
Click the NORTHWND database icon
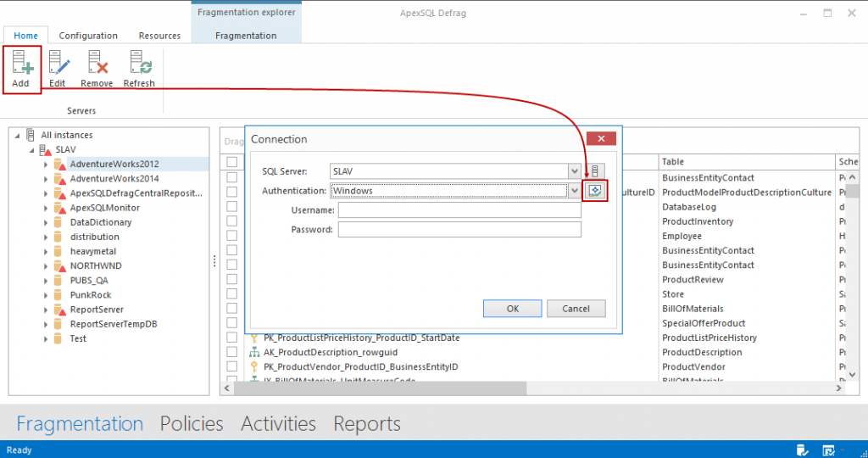pos(59,265)
